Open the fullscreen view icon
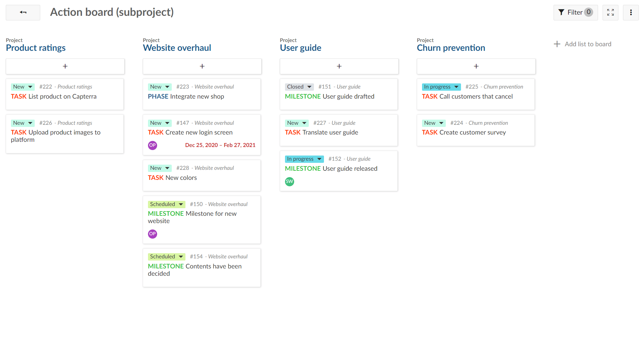This screenshot has height=350, width=644. click(x=610, y=12)
